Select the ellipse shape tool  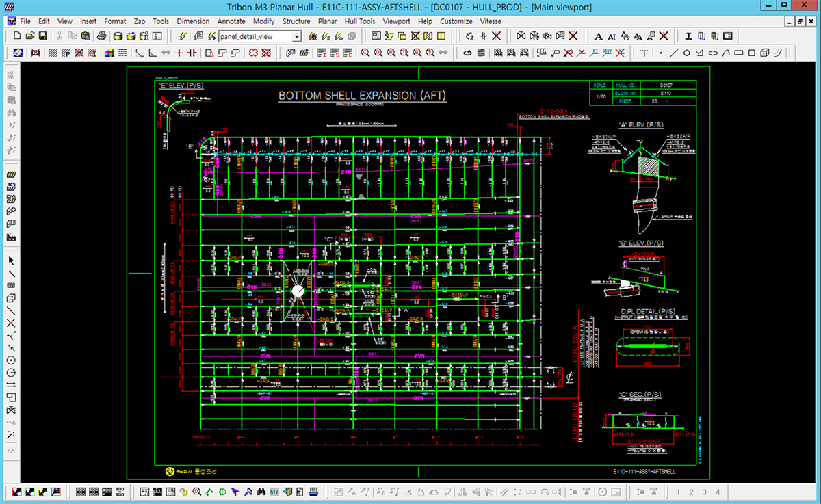[712, 53]
